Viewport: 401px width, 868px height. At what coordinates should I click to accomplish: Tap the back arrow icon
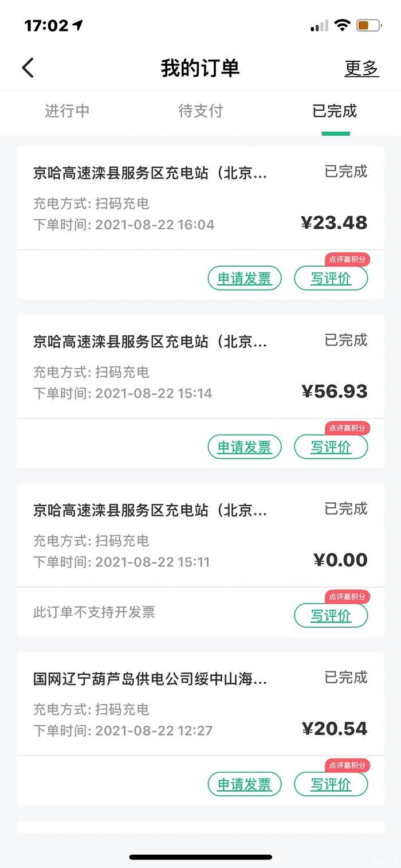[28, 68]
